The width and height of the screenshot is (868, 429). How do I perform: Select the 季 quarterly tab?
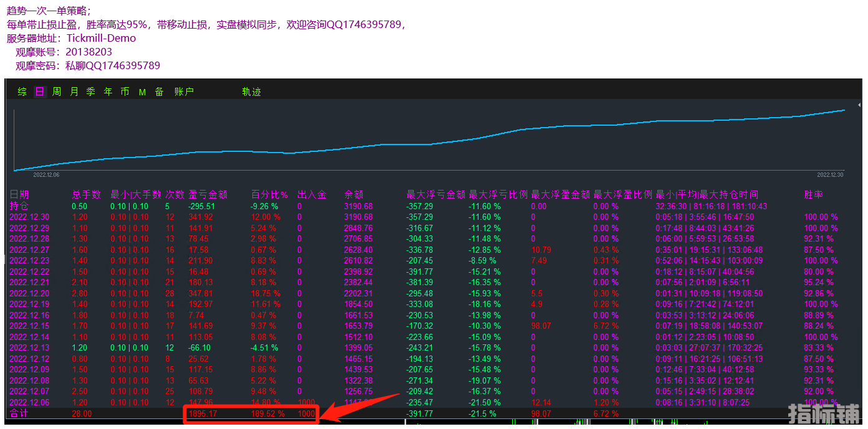pyautogui.click(x=91, y=92)
